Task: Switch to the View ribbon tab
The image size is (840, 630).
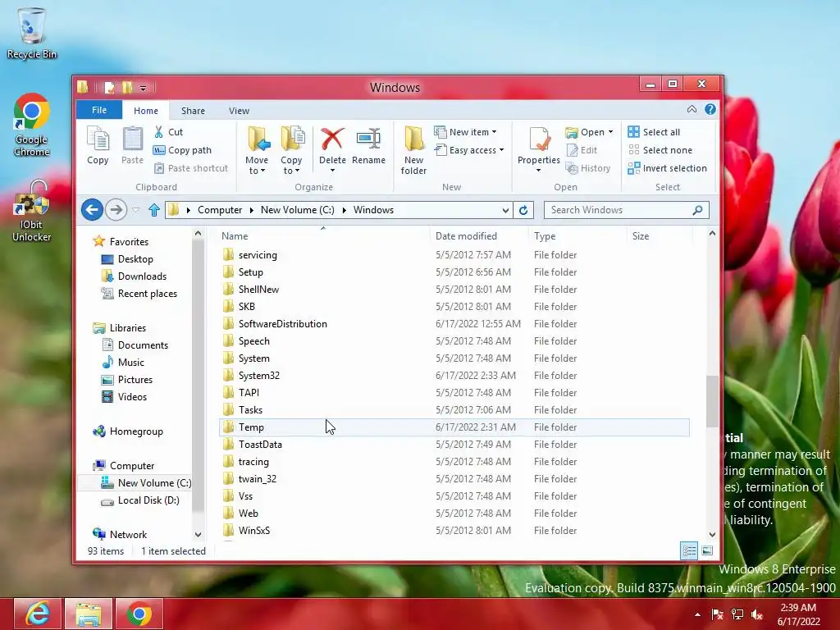Action: click(x=239, y=111)
